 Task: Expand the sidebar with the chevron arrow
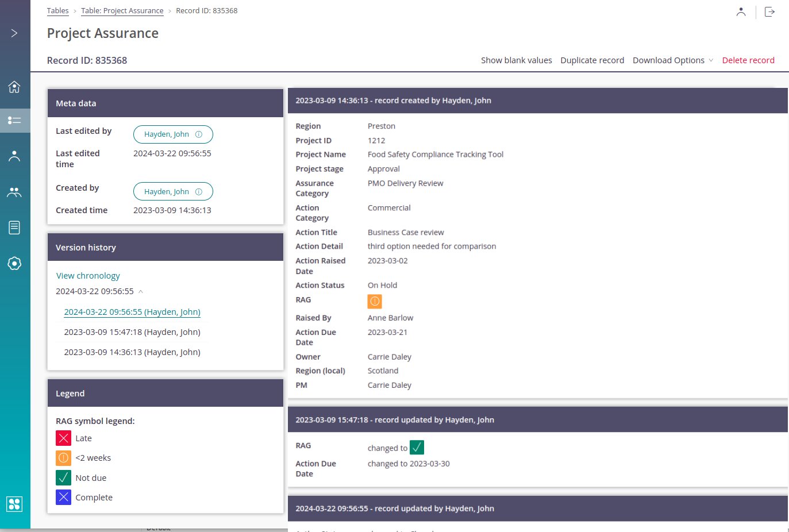click(x=14, y=33)
